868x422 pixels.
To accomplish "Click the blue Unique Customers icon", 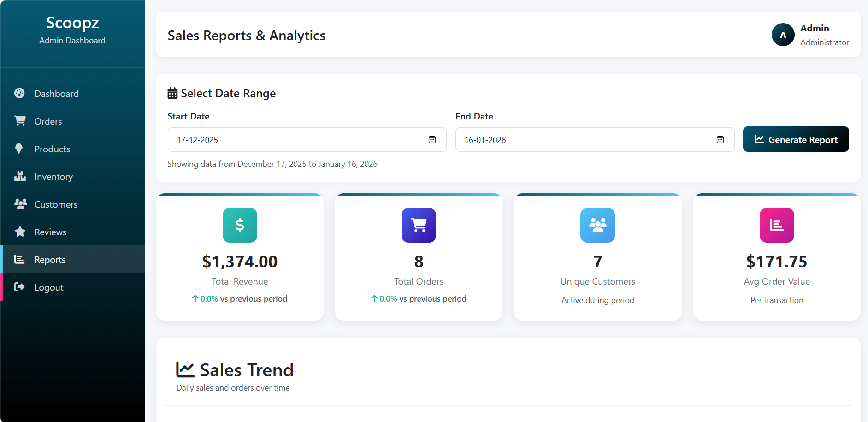I will point(597,225).
